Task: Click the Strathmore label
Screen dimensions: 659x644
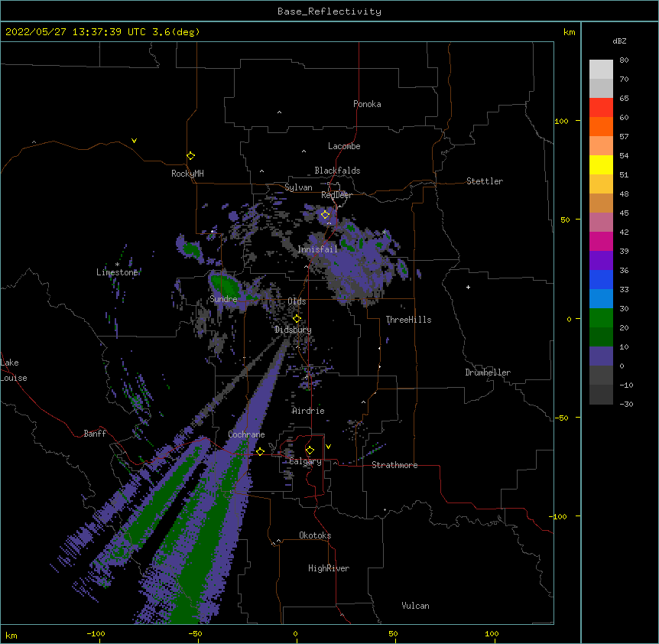Action: click(394, 465)
